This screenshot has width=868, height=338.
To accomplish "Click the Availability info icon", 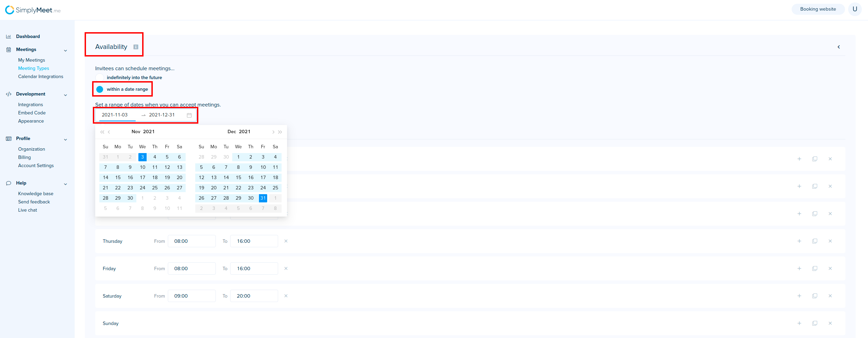I will click(x=136, y=47).
